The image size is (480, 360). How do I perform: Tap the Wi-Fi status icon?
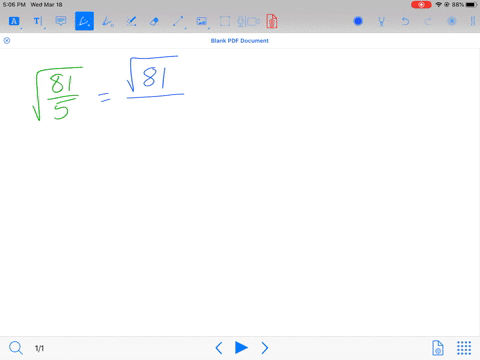(438, 5)
